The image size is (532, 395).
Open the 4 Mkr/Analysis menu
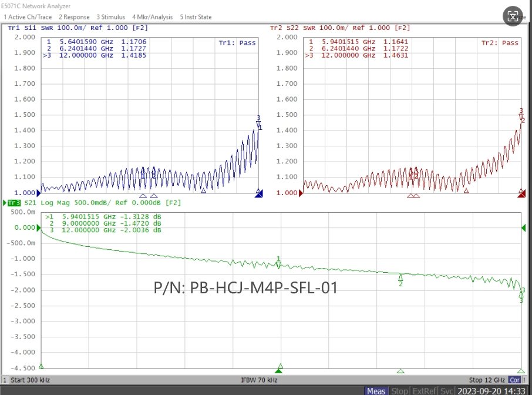pyautogui.click(x=152, y=17)
